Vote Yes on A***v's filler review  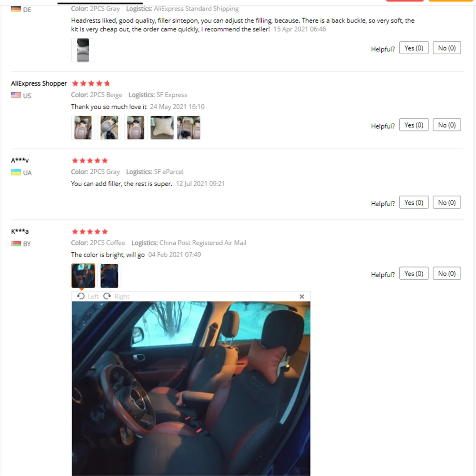[x=414, y=202]
